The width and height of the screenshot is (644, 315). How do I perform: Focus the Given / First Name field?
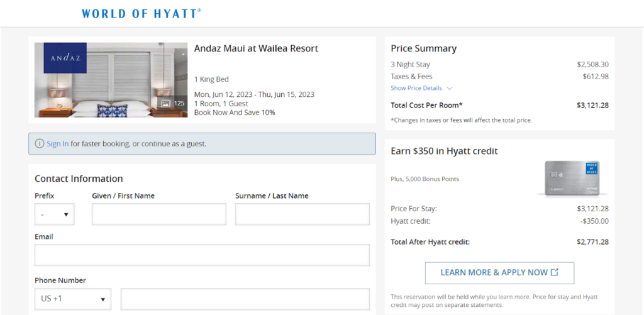[158, 214]
